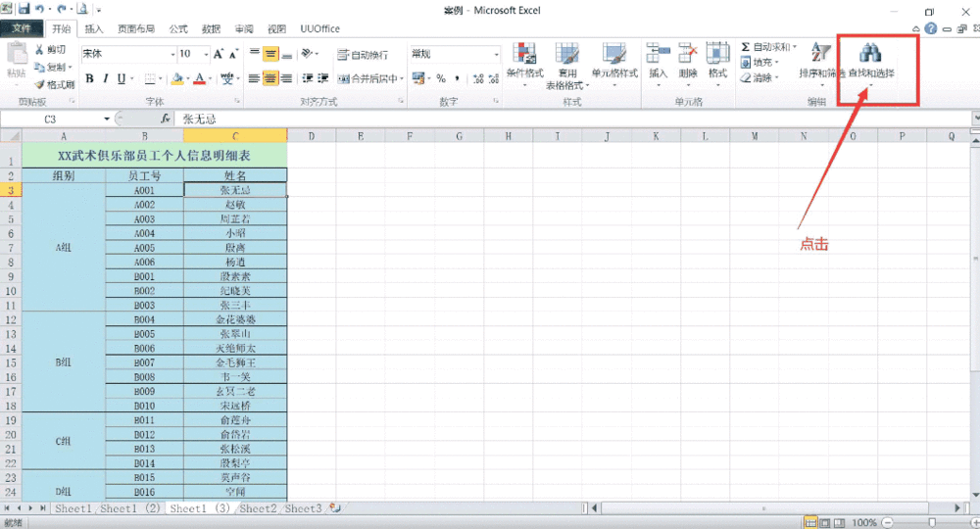This screenshot has height=529, width=980.
Task: Click the blue Help question mark icon
Action: pos(931,28)
